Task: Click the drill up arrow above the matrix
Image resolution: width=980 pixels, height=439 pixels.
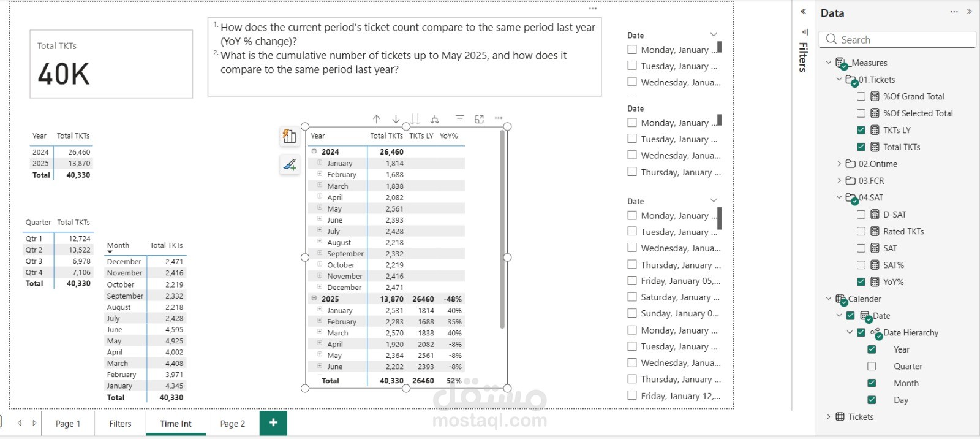Action: click(x=377, y=119)
